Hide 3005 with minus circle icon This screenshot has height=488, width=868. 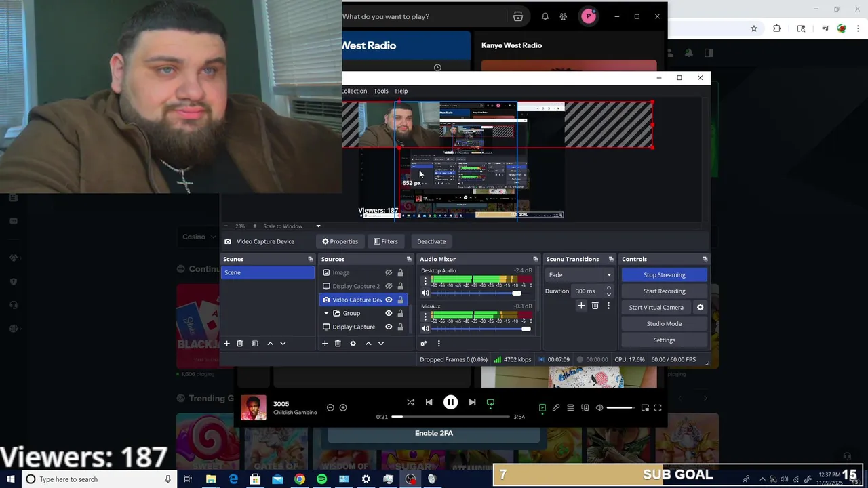tap(330, 407)
